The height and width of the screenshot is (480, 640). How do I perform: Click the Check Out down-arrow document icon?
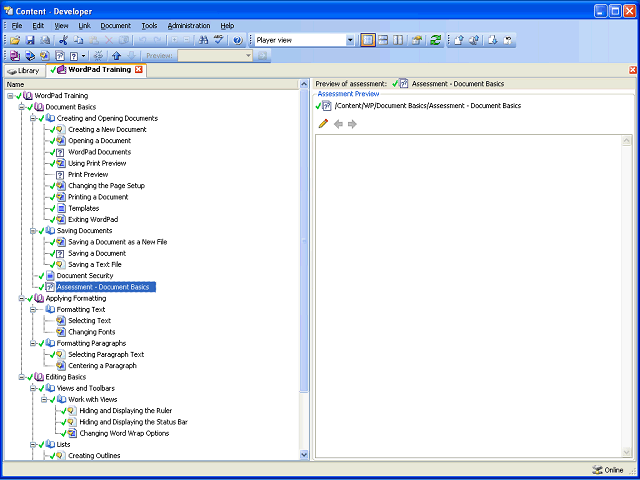(493, 40)
